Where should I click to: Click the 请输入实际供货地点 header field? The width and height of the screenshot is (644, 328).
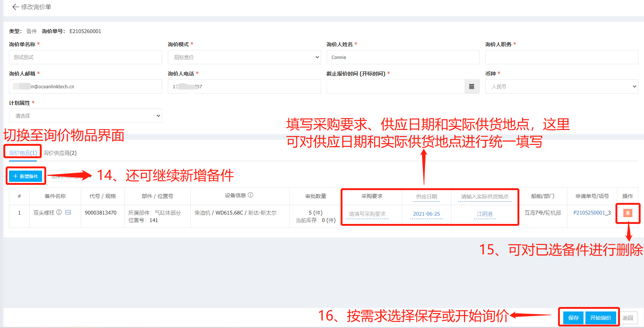(x=484, y=196)
